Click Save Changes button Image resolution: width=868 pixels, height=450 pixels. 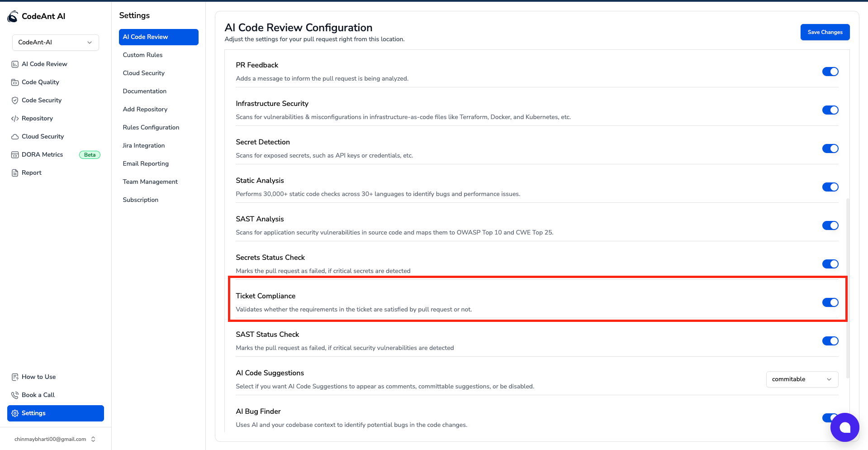825,32
